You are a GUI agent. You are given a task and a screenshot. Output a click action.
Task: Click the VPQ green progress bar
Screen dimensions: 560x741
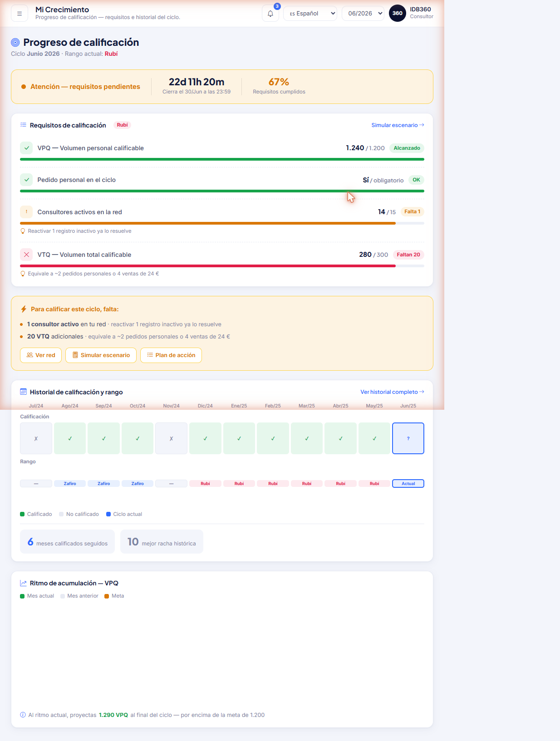[222, 159]
